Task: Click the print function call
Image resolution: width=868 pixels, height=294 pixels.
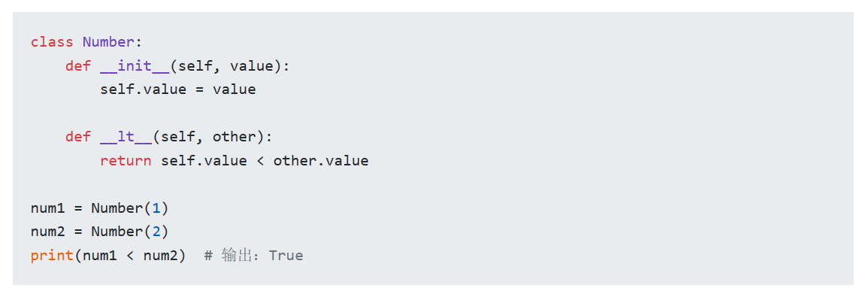Action: click(108, 255)
